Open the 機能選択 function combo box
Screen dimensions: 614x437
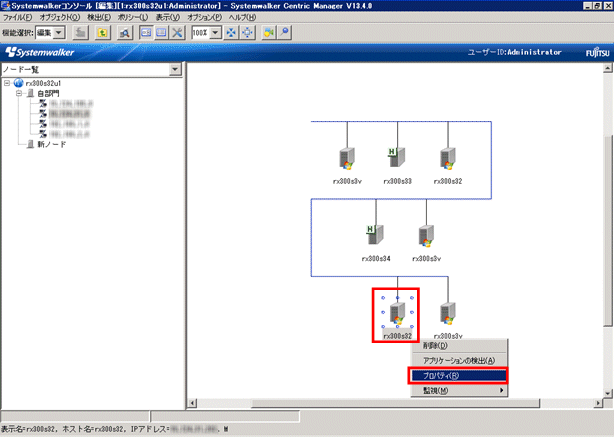pyautogui.click(x=51, y=33)
